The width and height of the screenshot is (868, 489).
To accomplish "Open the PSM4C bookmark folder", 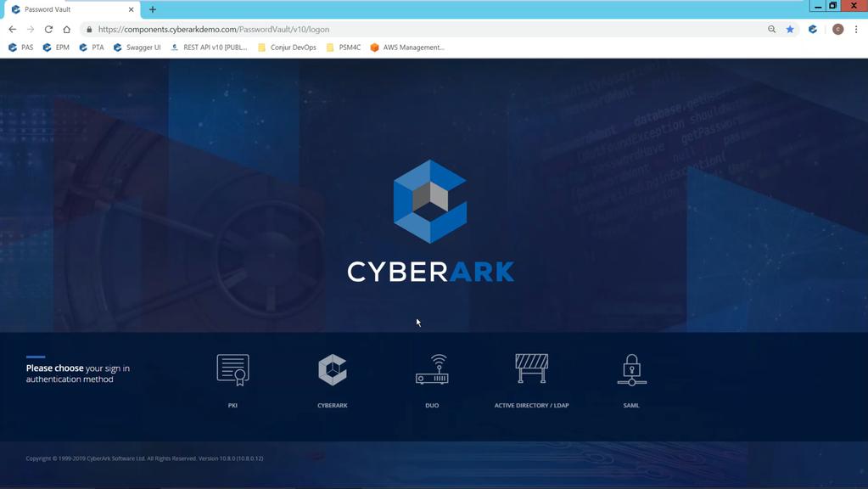I will (344, 48).
